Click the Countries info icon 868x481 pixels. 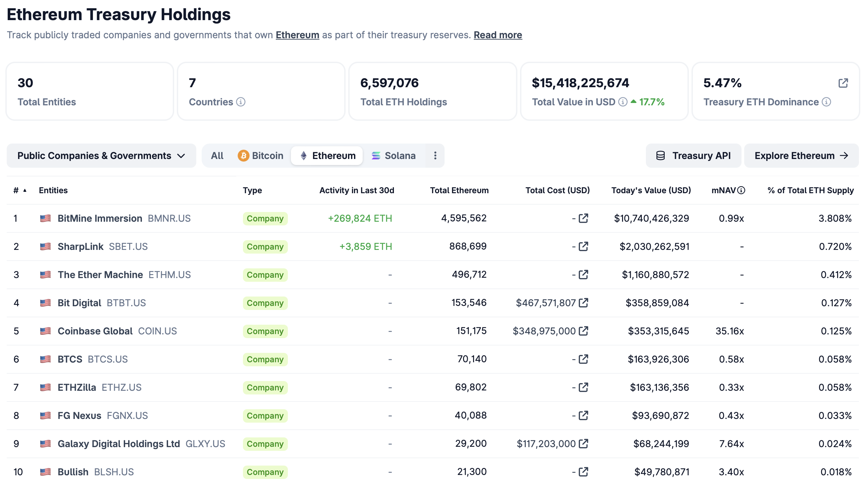click(x=241, y=102)
